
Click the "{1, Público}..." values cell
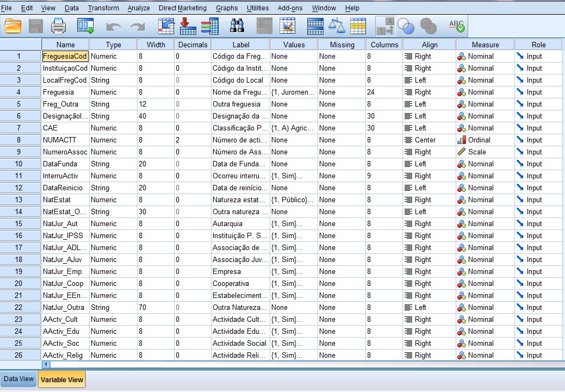point(294,200)
